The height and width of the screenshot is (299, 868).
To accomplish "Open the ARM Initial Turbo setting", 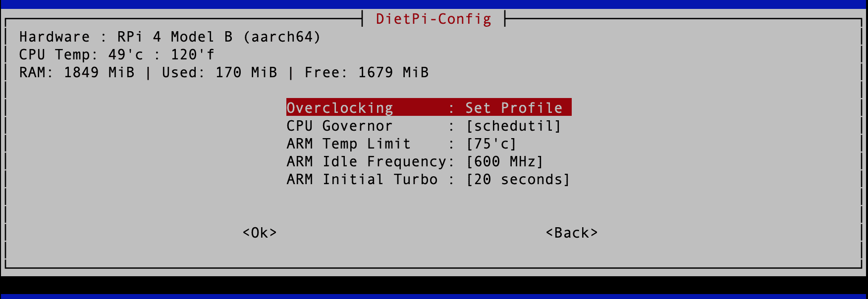I will [429, 179].
